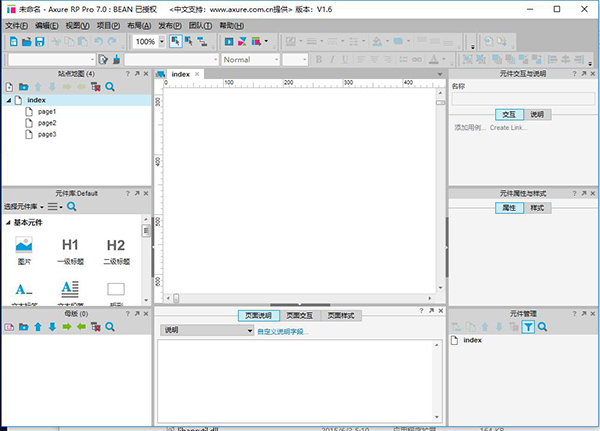Move master up with blue arrow
Viewport: 600px width, 431px height.
point(38,327)
